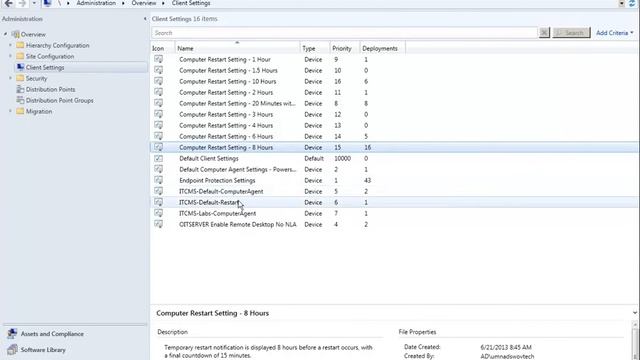Select Computer Restart Setting - 6 Hours
Image resolution: width=640 pixels, height=360 pixels.
pyautogui.click(x=226, y=137)
